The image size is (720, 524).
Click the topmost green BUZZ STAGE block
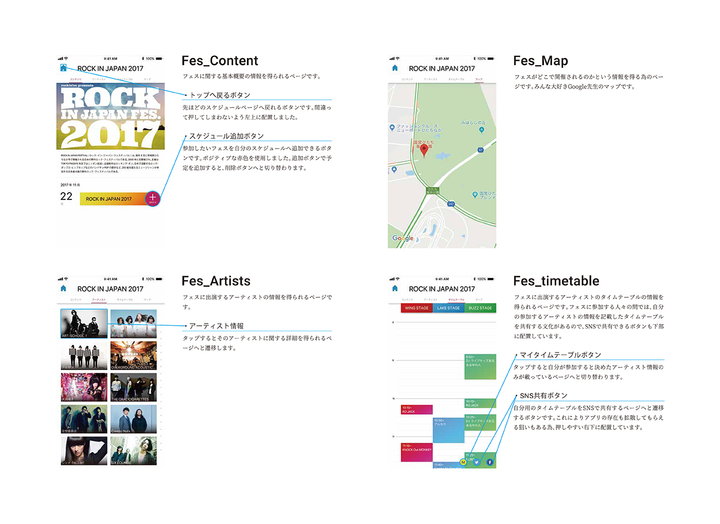pyautogui.click(x=480, y=366)
